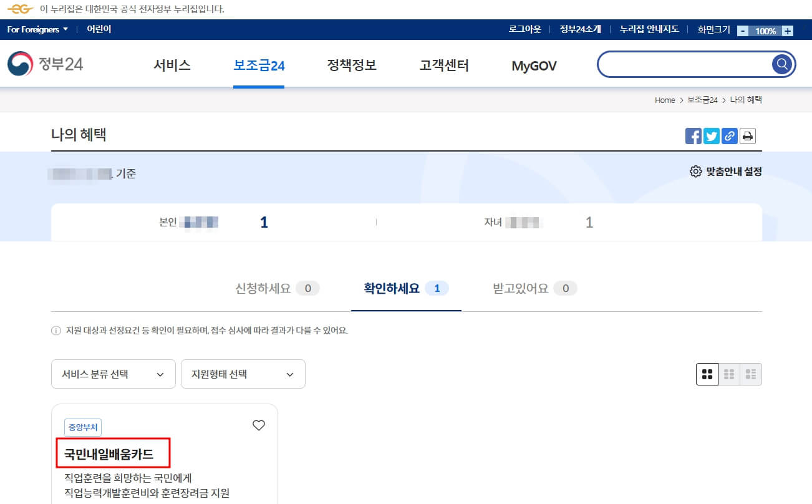The image size is (812, 504).
Task: Open the 정부24소개 link
Action: point(580,29)
